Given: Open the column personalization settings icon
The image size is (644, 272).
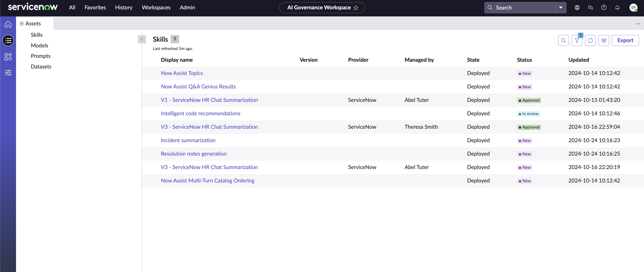Looking at the screenshot, I should click(x=604, y=40).
